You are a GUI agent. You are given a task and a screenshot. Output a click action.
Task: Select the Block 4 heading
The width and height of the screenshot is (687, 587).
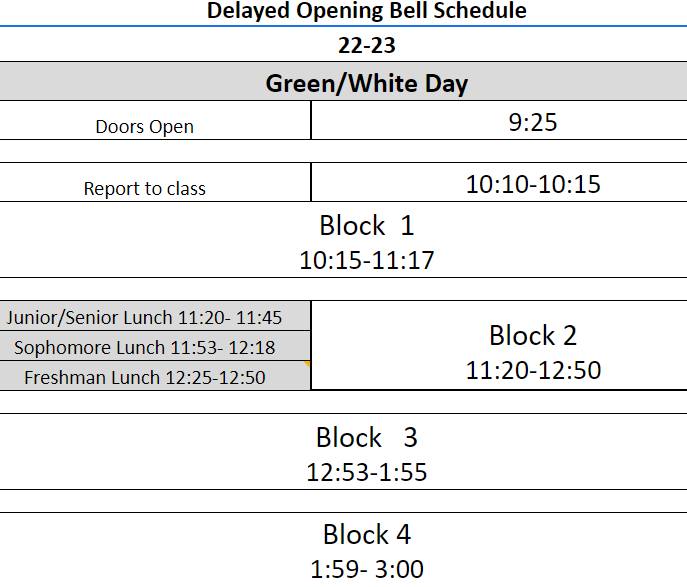pos(366,534)
